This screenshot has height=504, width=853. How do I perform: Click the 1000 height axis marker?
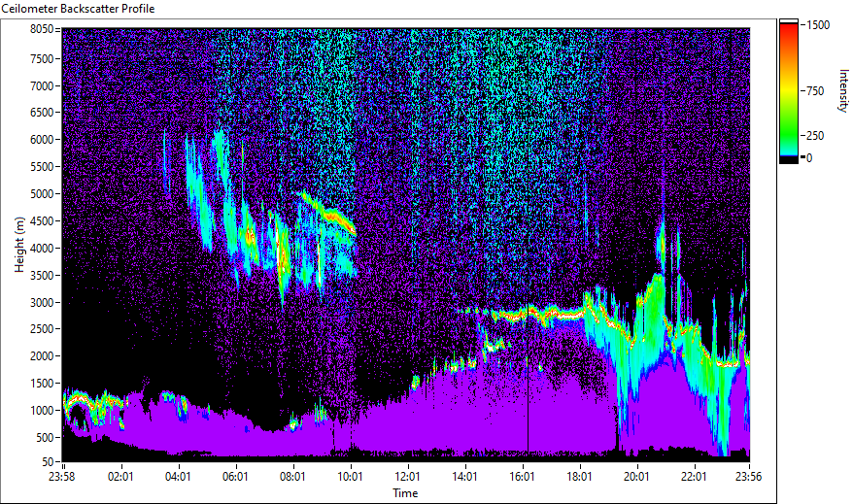click(42, 411)
